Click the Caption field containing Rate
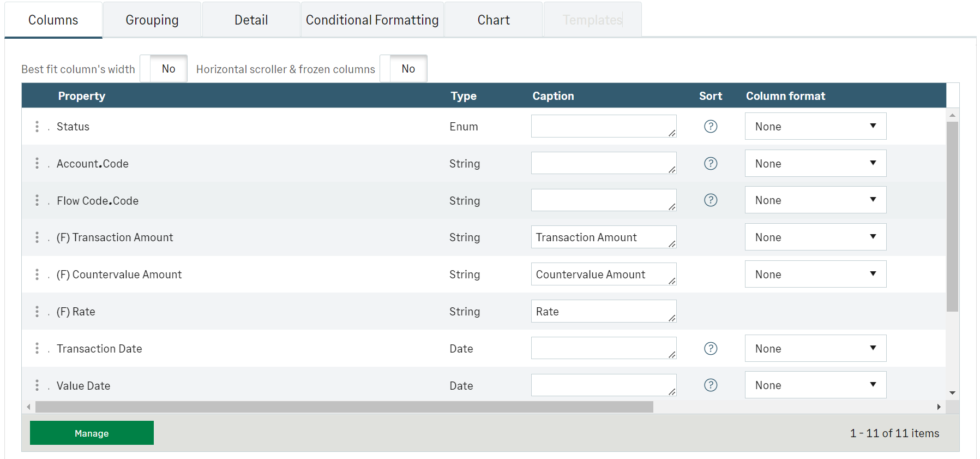Screen dimensions: 980x459 [x=603, y=312]
